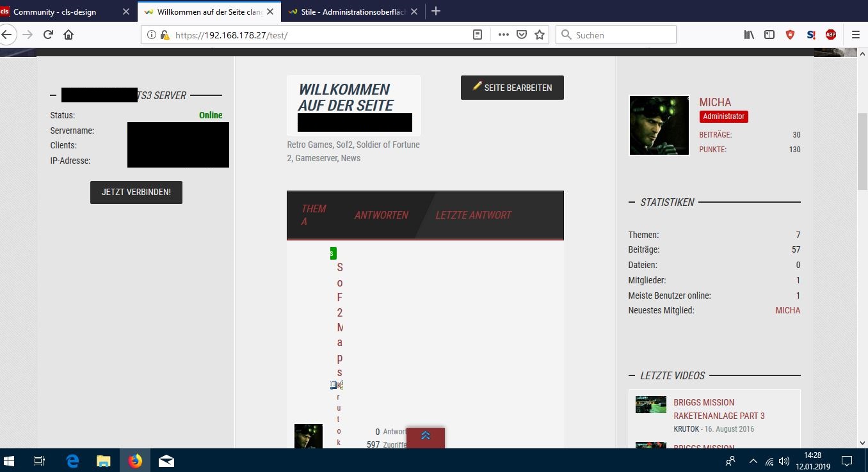
Task: Open the Firefox hamburger menu
Action: [856, 35]
